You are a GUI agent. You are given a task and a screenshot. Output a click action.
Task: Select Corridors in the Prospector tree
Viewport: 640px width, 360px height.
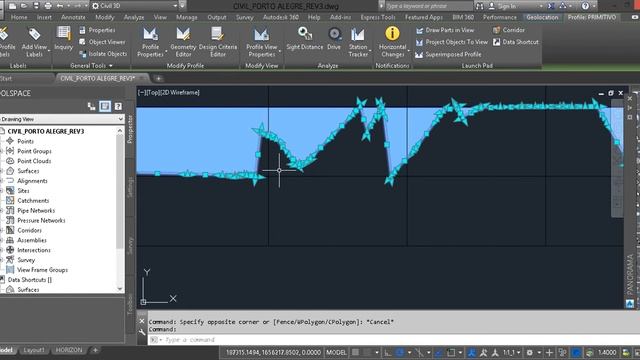point(29,230)
